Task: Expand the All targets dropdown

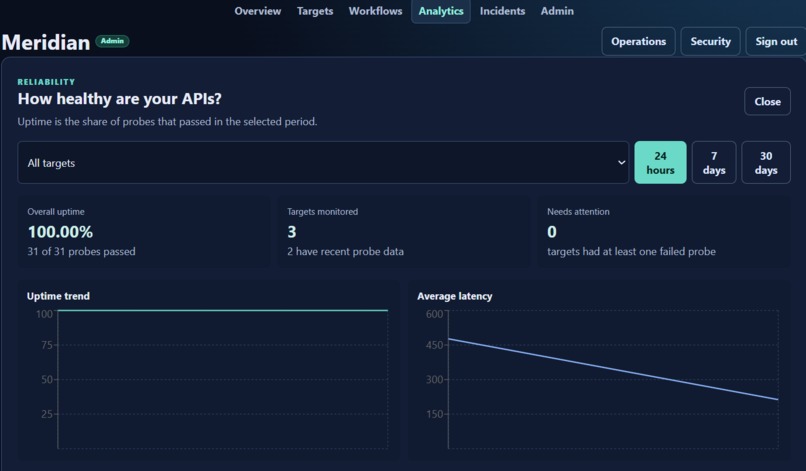Action: tap(323, 162)
